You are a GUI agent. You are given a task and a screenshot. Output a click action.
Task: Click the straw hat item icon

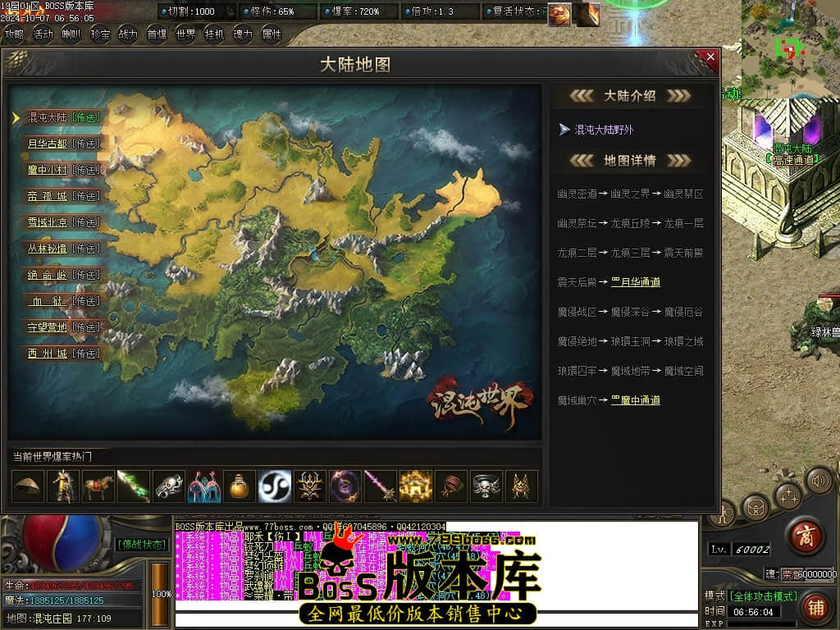pyautogui.click(x=28, y=486)
